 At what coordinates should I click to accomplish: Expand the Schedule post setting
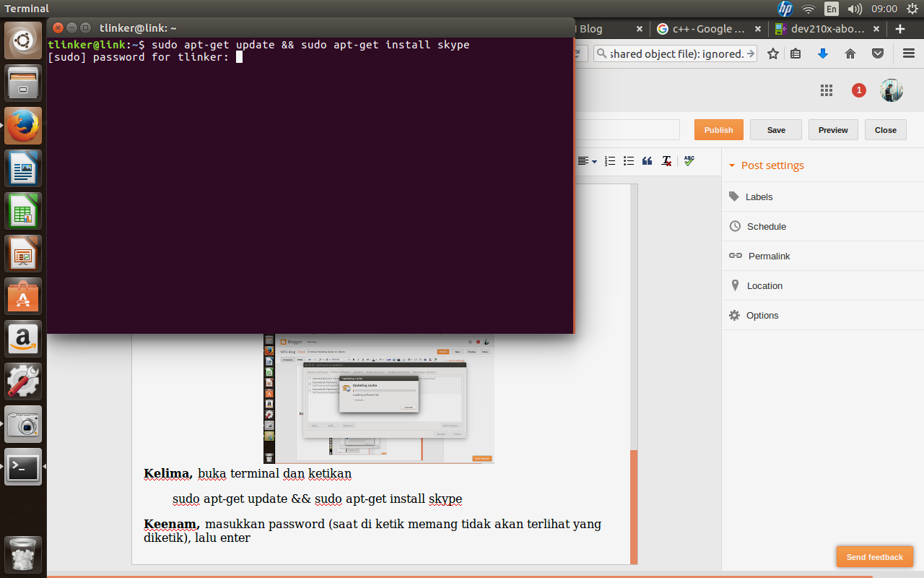pos(823,226)
